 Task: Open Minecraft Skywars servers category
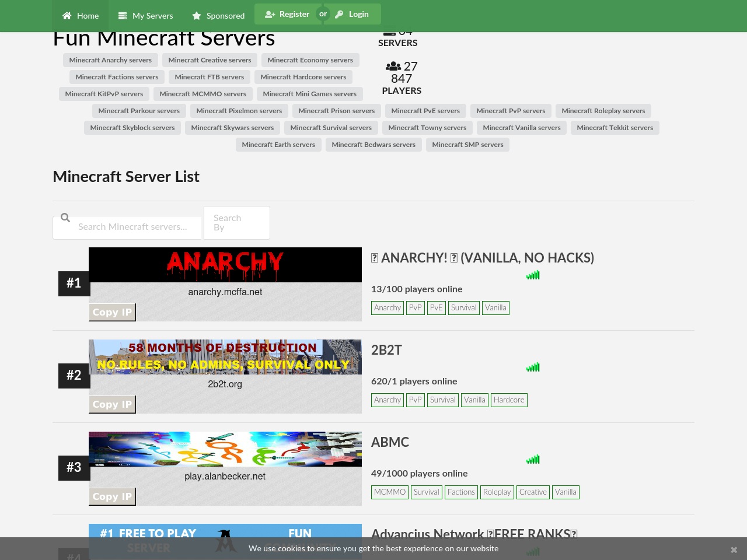(x=232, y=128)
